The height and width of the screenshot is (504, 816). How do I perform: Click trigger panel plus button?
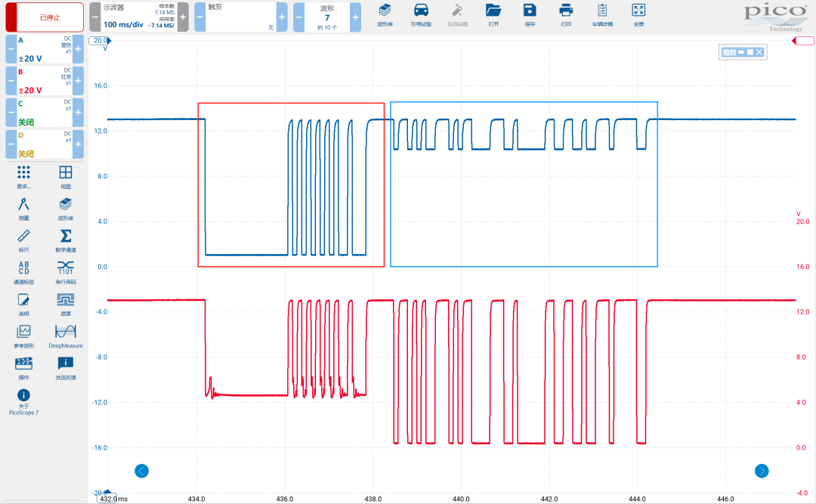click(282, 17)
